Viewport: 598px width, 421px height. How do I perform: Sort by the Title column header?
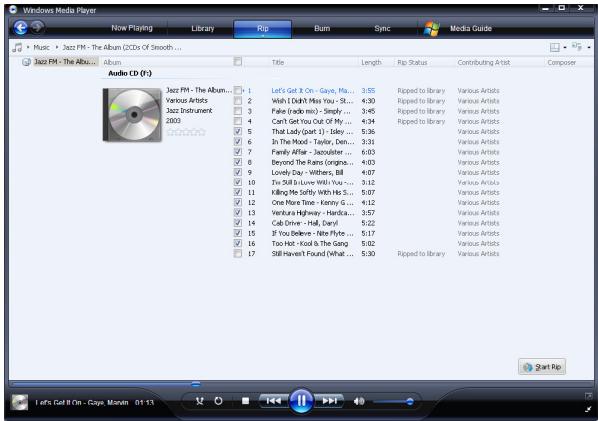(x=278, y=62)
